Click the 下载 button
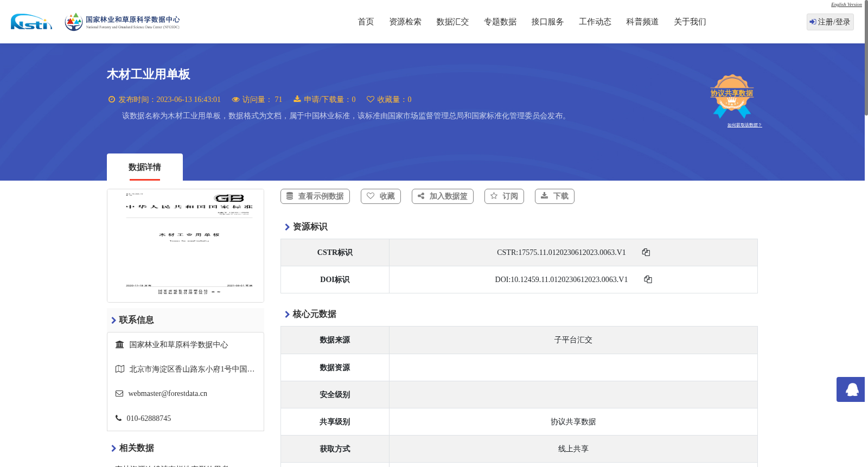The height and width of the screenshot is (467, 868). (554, 196)
